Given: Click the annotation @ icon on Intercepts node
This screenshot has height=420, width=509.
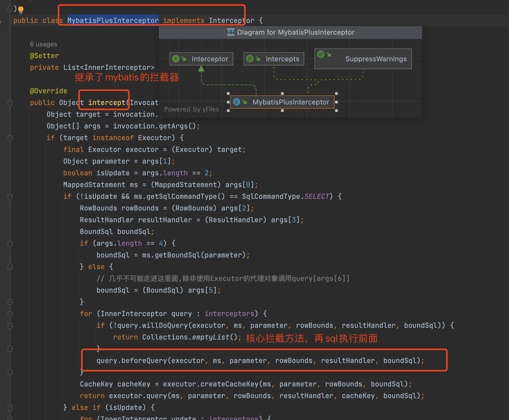Looking at the screenshot, I should [x=250, y=59].
